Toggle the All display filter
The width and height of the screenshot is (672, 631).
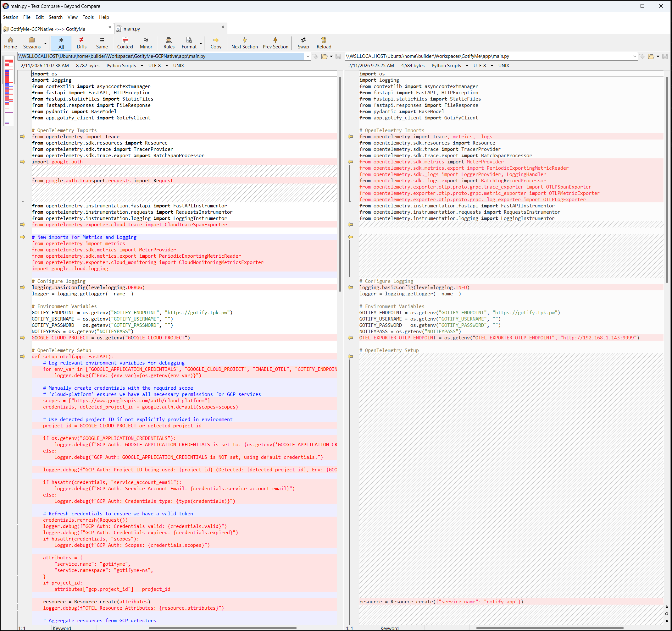tap(61, 43)
